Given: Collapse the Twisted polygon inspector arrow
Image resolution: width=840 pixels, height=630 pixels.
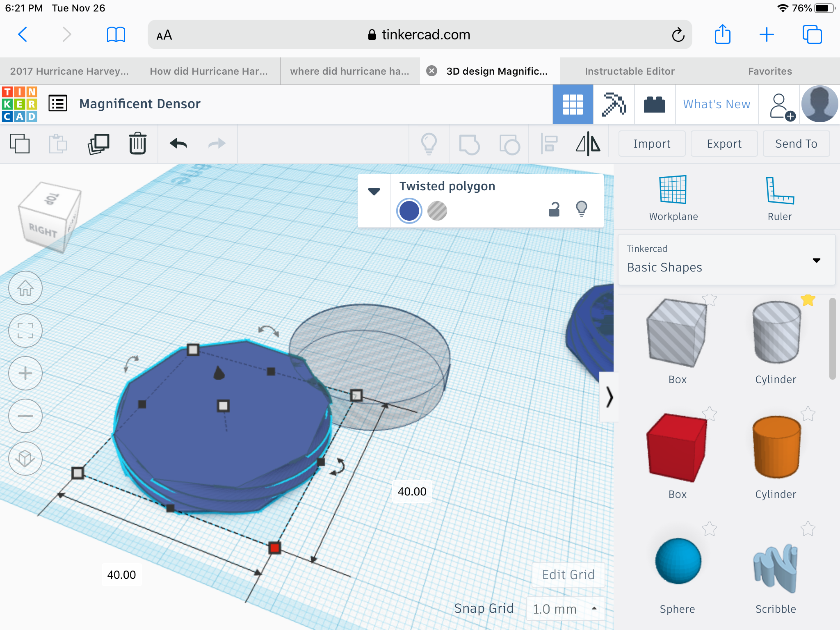Looking at the screenshot, I should (x=374, y=192).
